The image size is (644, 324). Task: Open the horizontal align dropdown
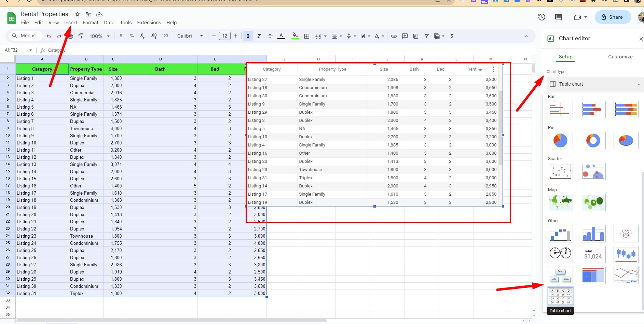tap(337, 36)
